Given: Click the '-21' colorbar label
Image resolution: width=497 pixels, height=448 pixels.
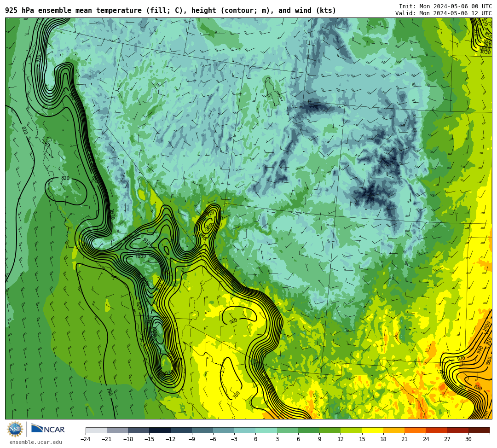Looking at the screenshot, I should coord(107,439).
